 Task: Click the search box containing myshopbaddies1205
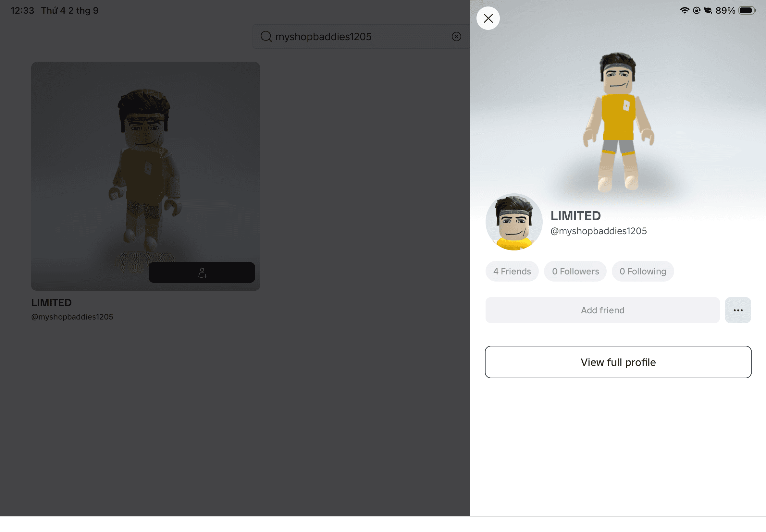click(x=361, y=36)
